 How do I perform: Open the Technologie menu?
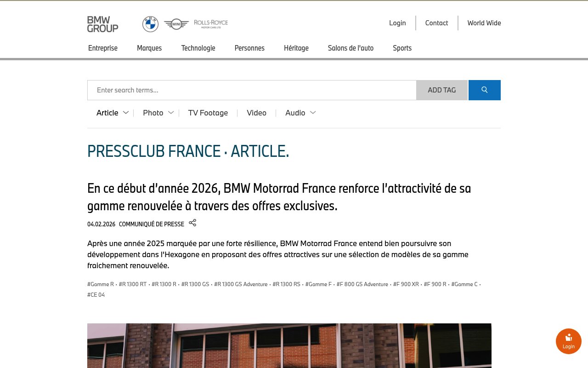pos(198,48)
